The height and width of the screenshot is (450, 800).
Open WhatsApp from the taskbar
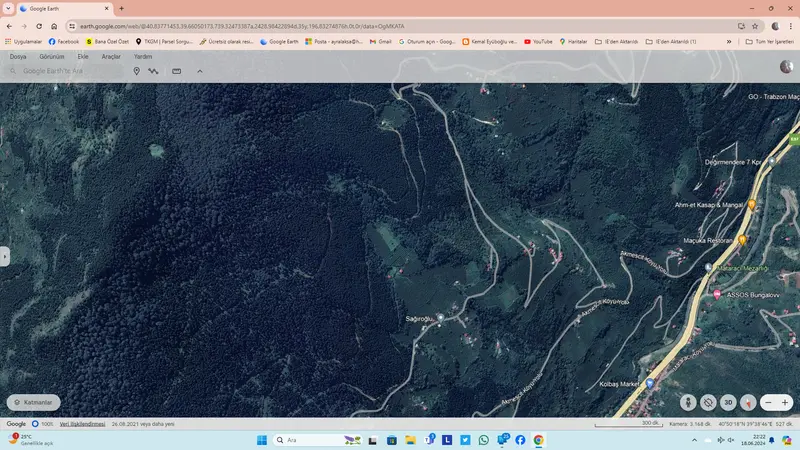coord(484,440)
